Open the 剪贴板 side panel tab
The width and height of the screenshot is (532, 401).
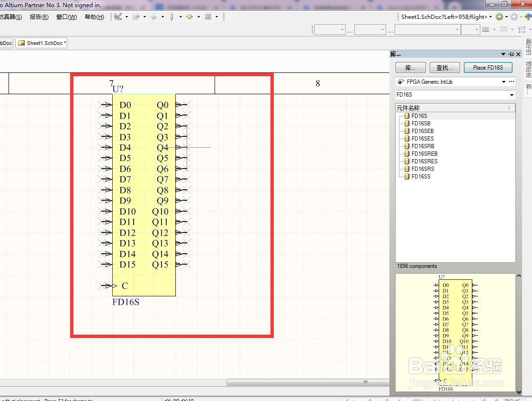(528, 69)
